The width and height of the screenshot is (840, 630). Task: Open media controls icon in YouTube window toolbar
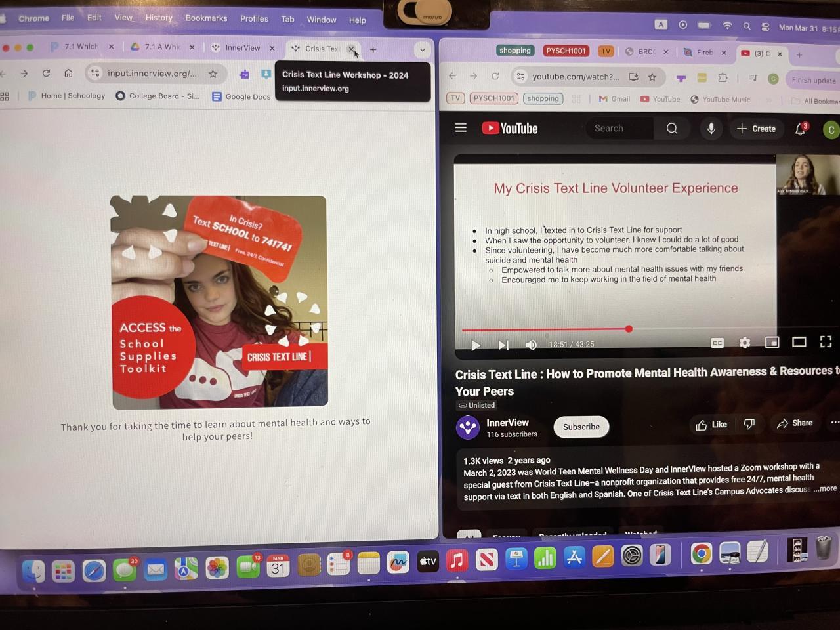pyautogui.click(x=753, y=78)
